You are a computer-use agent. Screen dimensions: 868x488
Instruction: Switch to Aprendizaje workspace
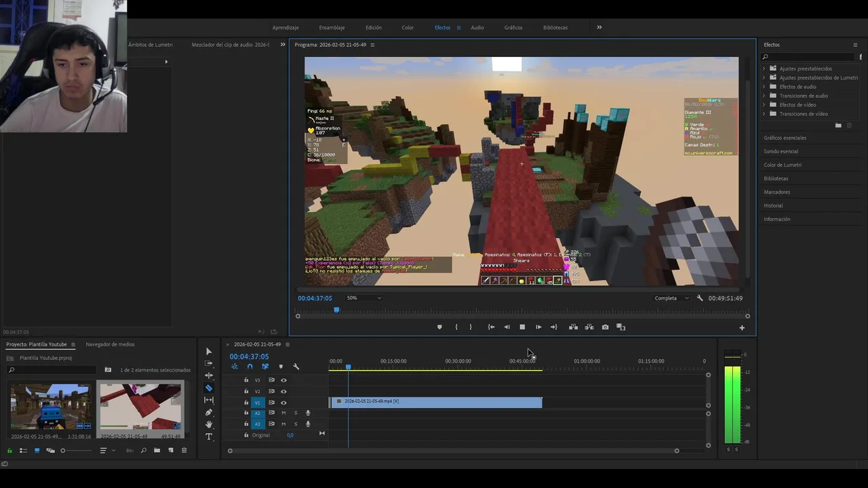pos(285,28)
